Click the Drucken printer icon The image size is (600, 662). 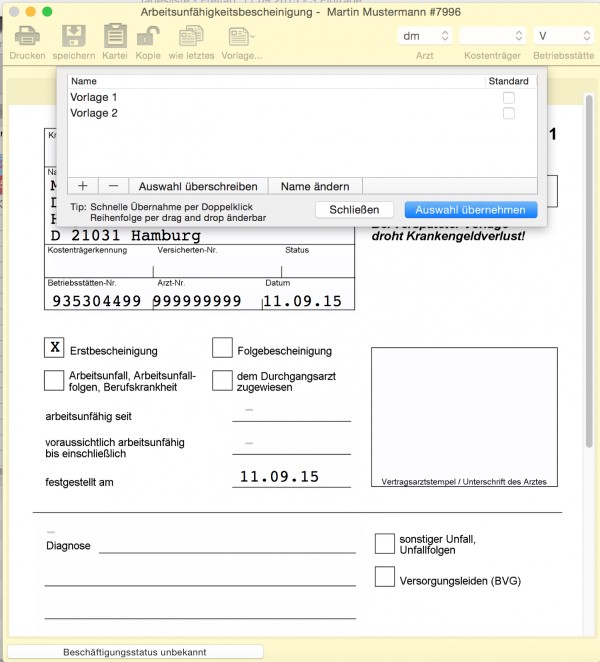point(27,36)
